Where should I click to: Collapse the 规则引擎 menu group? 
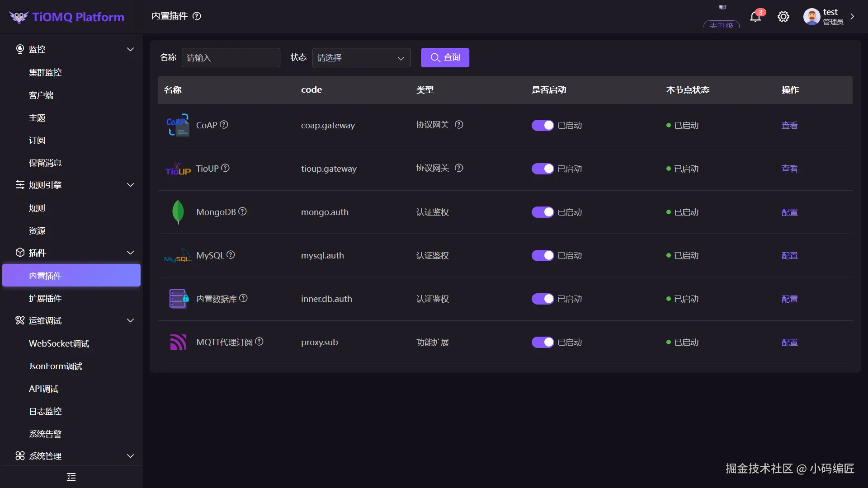[x=130, y=185]
